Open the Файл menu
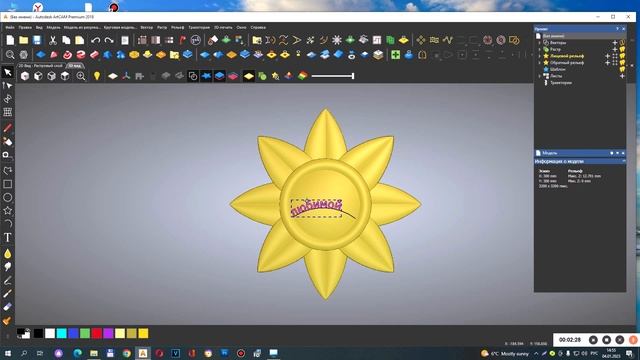The height and width of the screenshot is (360, 640). [x=10, y=27]
